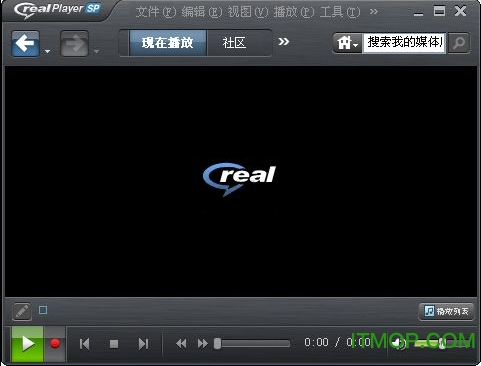
Task: Open the home icon search scope dropdown
Action: [347, 43]
